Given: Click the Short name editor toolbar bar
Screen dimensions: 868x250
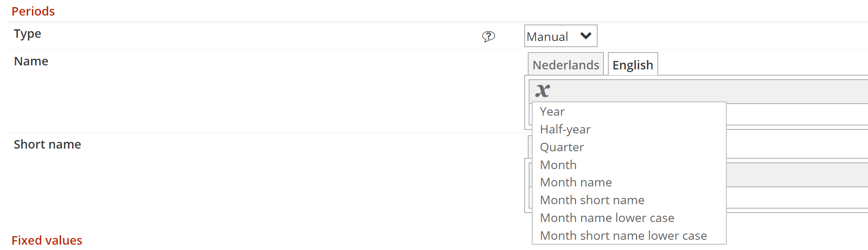Looking at the screenshot, I should pos(797,175).
